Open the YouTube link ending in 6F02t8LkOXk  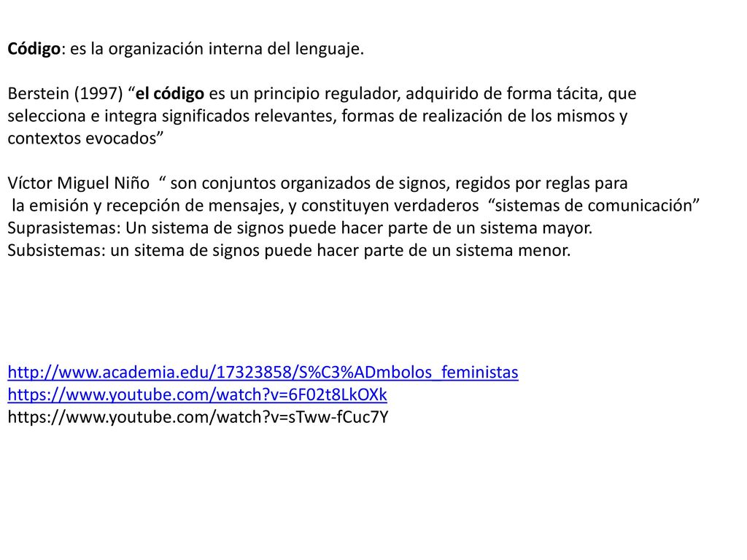point(197,394)
